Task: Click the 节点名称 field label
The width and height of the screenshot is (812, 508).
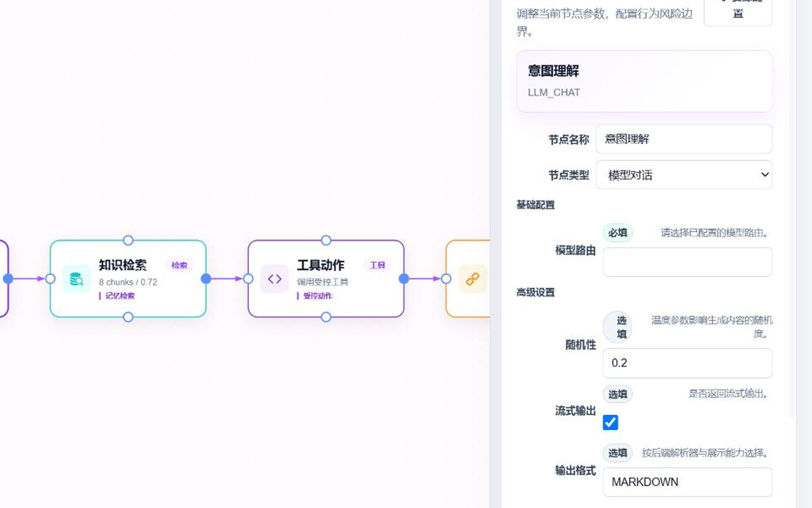Action: click(x=568, y=139)
